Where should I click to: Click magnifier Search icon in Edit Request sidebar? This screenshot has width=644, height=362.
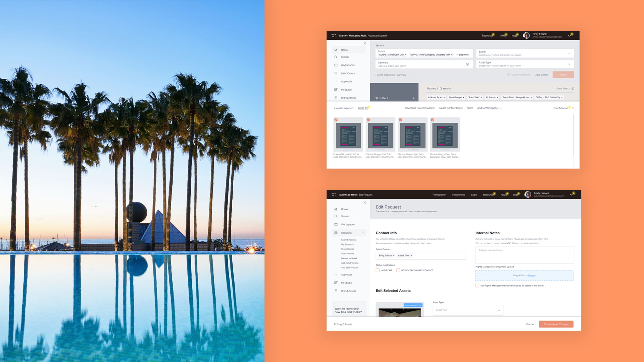[336, 216]
